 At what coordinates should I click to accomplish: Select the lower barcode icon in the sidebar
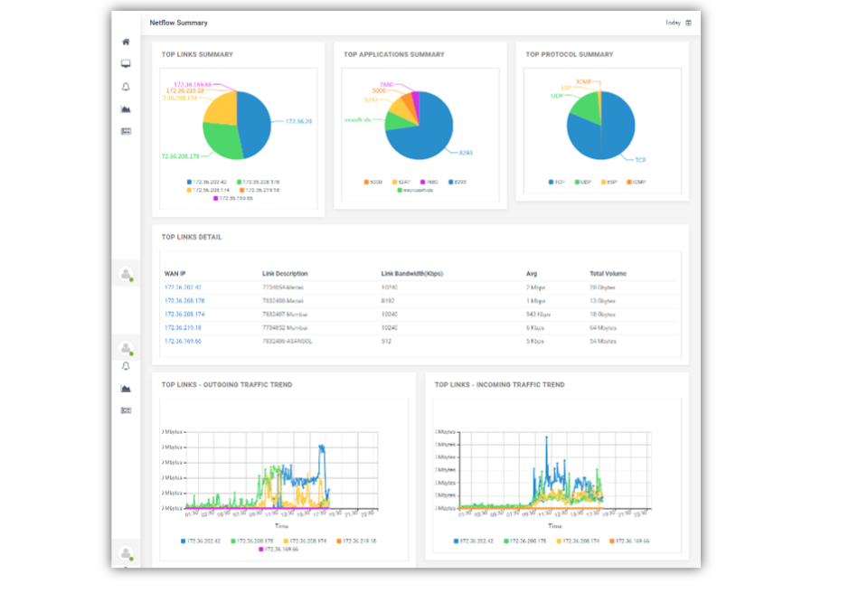coord(127,409)
